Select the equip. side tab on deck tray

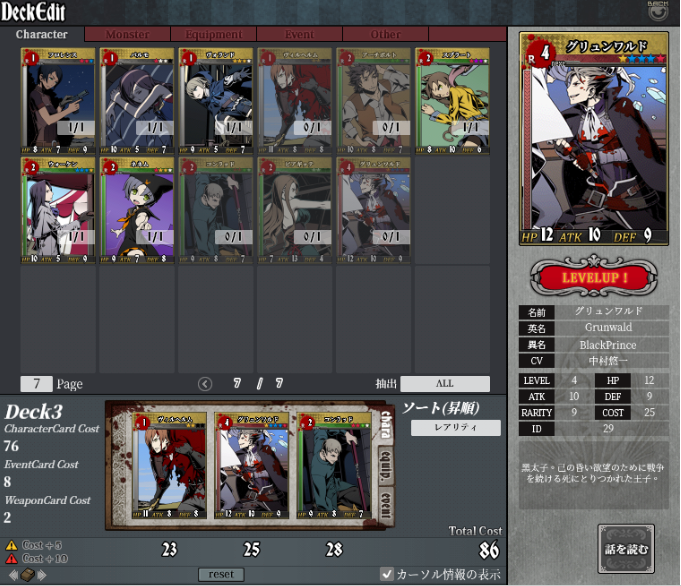(x=386, y=467)
